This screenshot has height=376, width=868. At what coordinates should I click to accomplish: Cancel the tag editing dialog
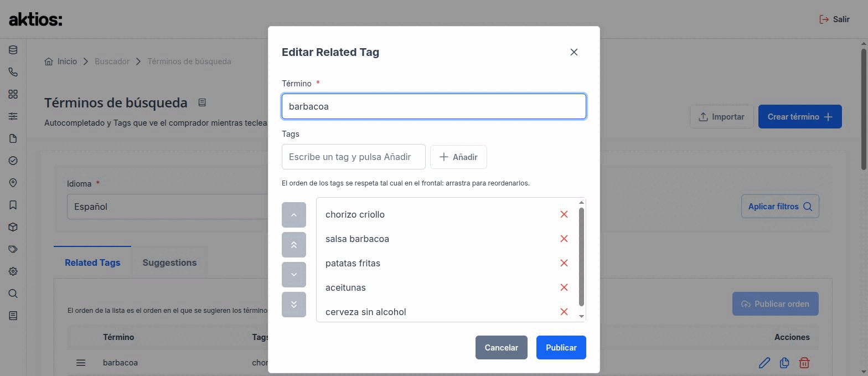502,348
